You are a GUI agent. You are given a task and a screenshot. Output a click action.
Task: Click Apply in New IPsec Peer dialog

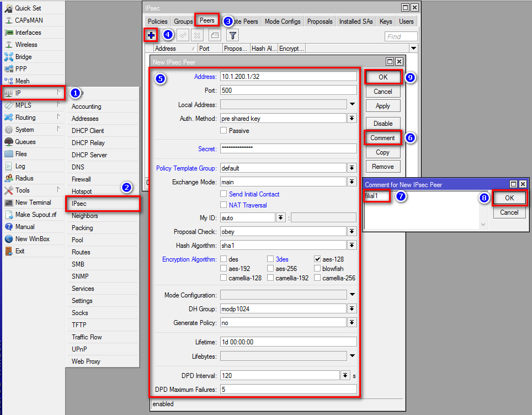(382, 106)
